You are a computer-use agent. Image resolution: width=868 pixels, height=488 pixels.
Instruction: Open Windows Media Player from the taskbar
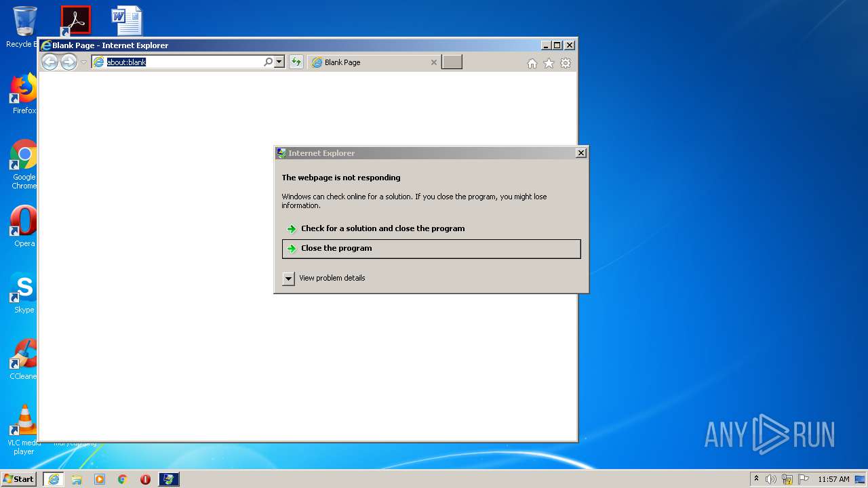pyautogui.click(x=100, y=479)
